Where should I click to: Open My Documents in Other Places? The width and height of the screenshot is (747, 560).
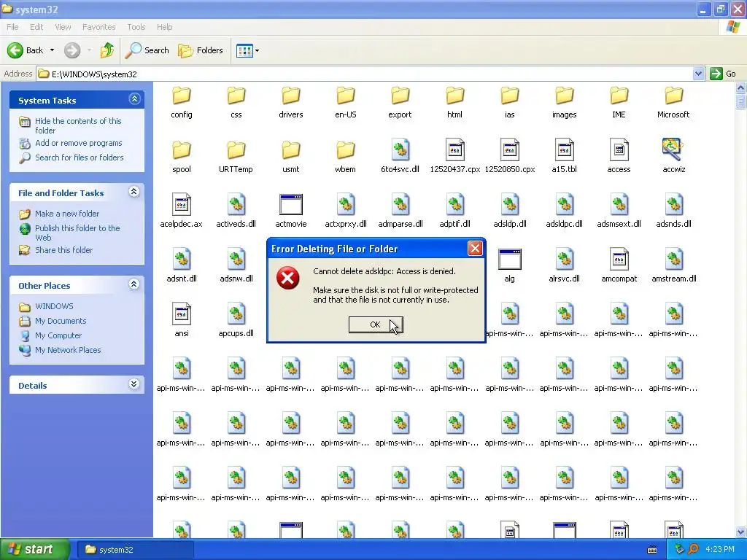pos(61,321)
